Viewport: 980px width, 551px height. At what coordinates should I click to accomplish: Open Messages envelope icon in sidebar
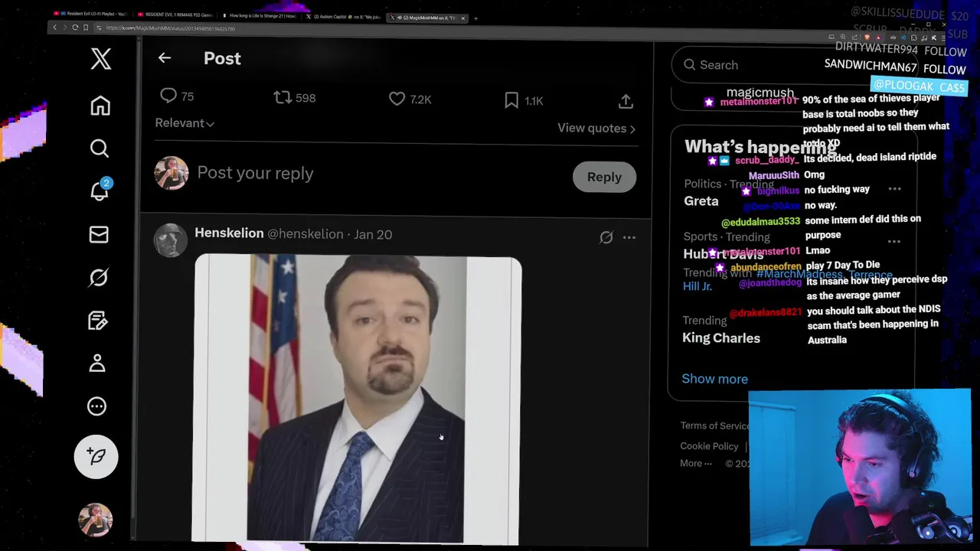(x=99, y=234)
